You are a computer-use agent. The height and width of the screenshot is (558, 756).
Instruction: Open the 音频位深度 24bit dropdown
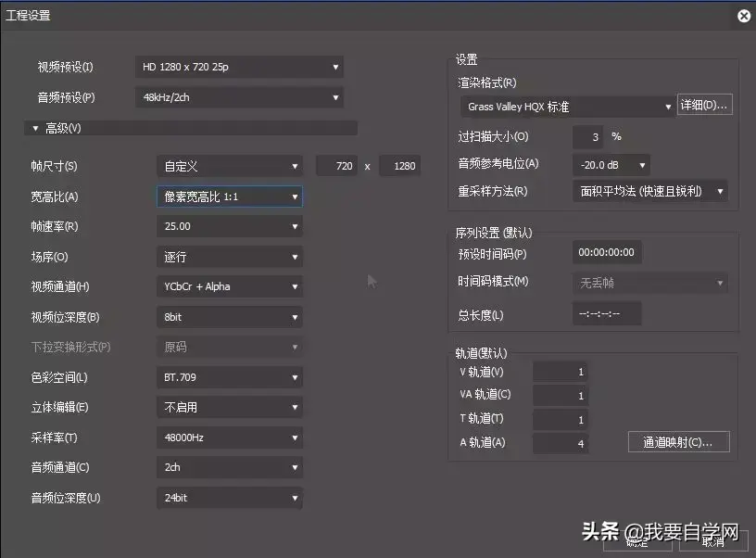pos(230,498)
